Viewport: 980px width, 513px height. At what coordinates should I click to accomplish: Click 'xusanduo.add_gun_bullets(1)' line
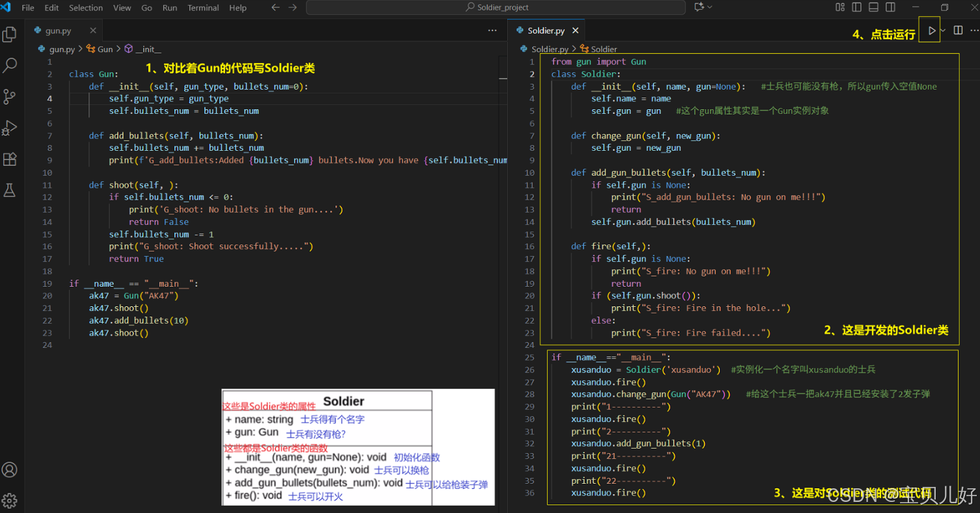638,443
